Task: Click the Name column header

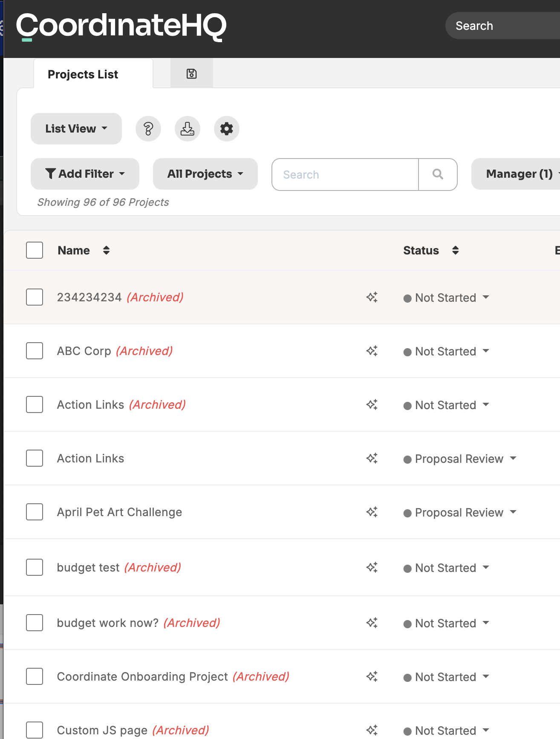Action: click(74, 250)
